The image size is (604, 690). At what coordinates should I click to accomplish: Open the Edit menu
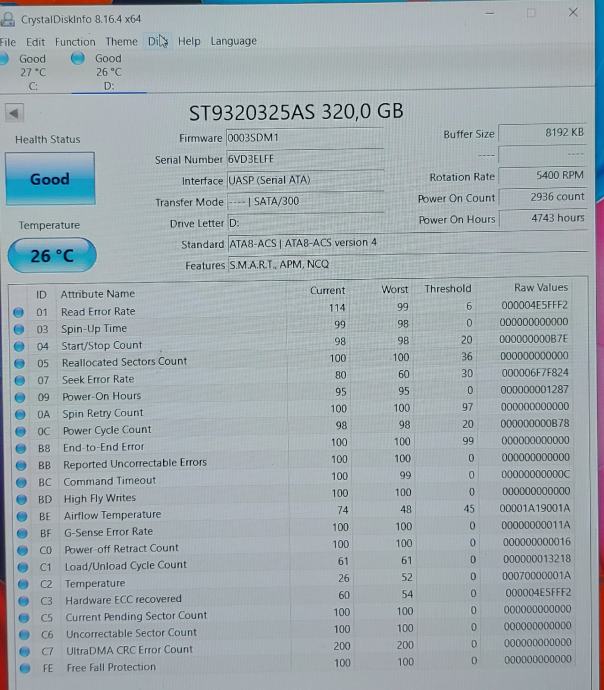[35, 42]
